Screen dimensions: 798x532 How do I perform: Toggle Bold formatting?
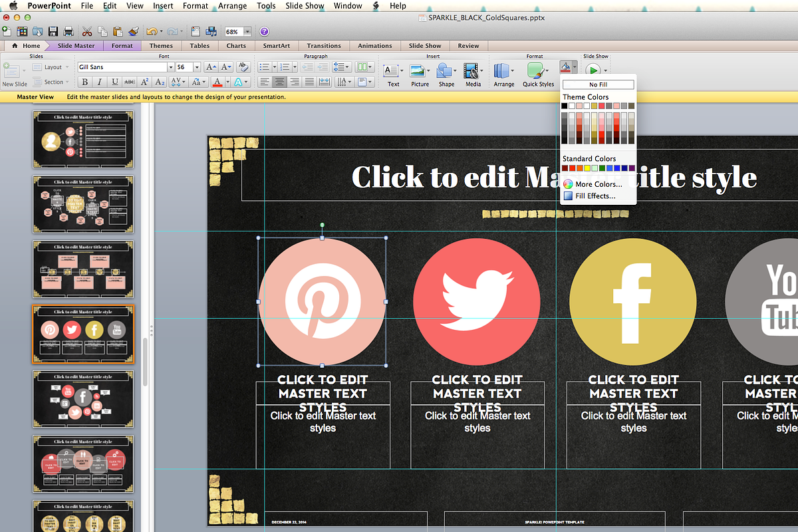pos(84,82)
